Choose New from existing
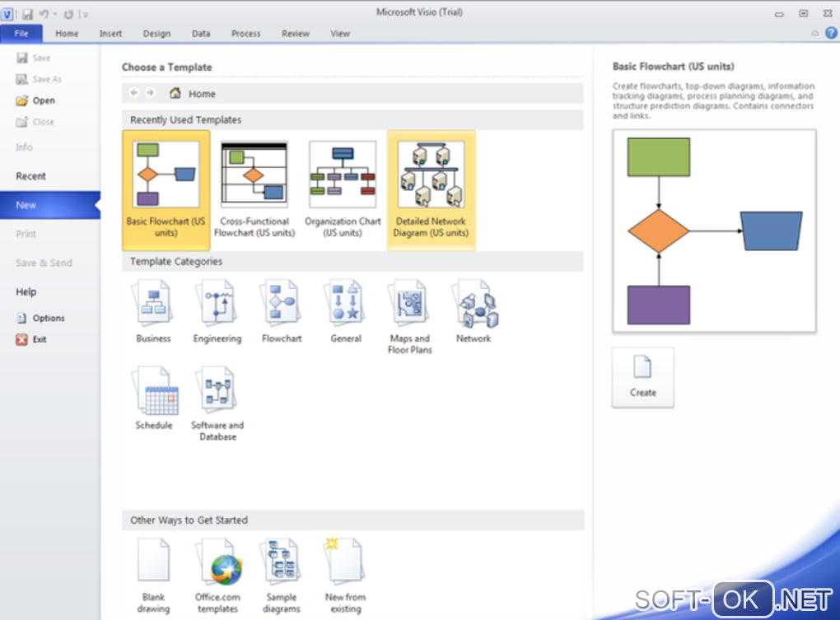The height and width of the screenshot is (620, 840). click(x=346, y=576)
